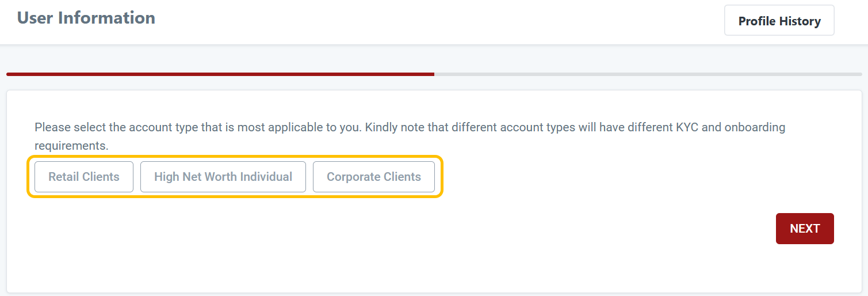
Task: Click the word History on the profile button
Action: (x=800, y=21)
